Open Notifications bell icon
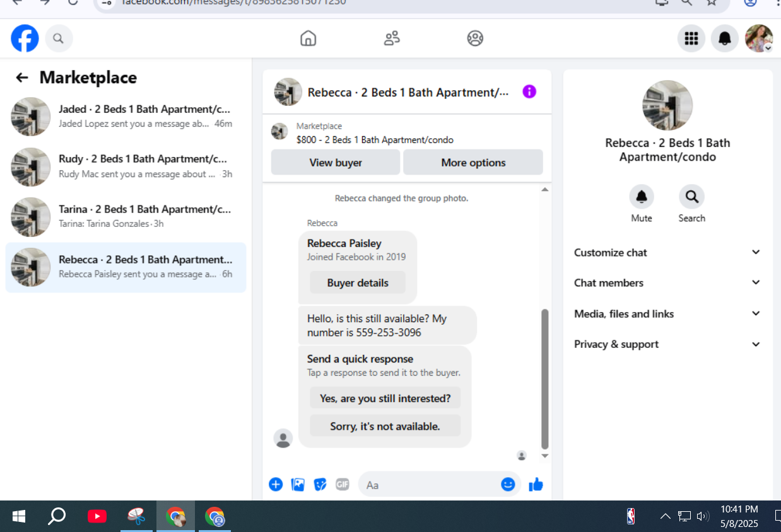 coord(725,38)
